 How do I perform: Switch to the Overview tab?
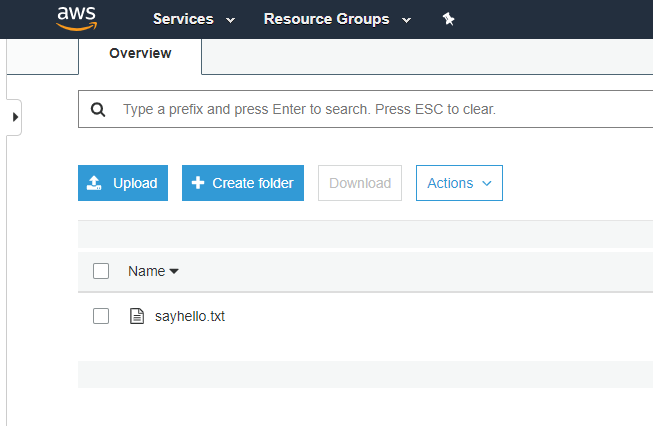140,54
